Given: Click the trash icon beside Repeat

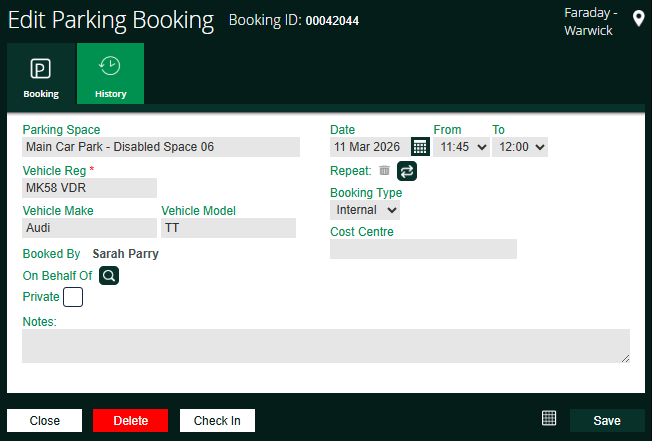Looking at the screenshot, I should [384, 171].
